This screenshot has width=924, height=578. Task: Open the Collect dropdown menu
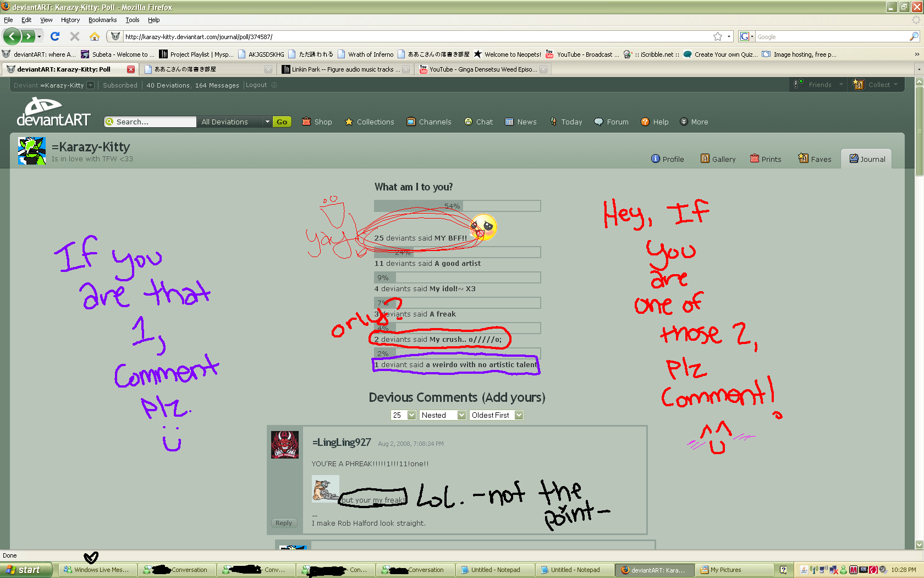(876, 85)
